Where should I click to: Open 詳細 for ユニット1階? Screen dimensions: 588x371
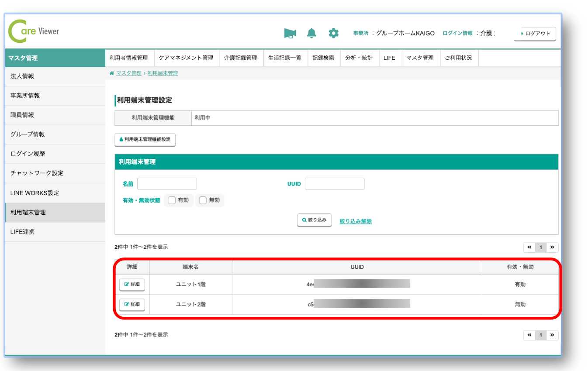point(132,285)
